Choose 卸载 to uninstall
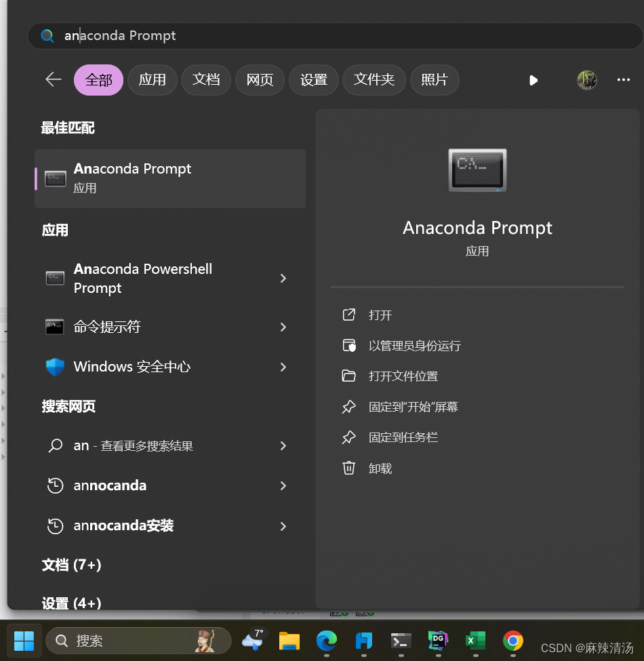The height and width of the screenshot is (661, 644). click(x=380, y=468)
